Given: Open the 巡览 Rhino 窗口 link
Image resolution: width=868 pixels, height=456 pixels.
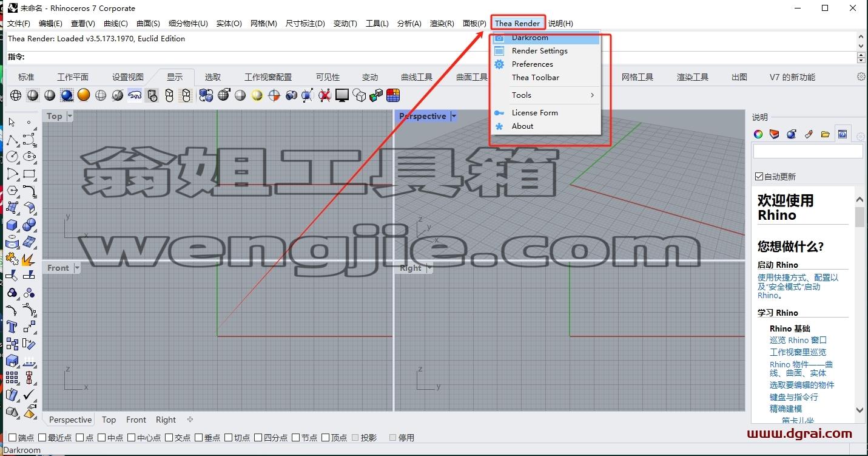Looking at the screenshot, I should [x=798, y=340].
